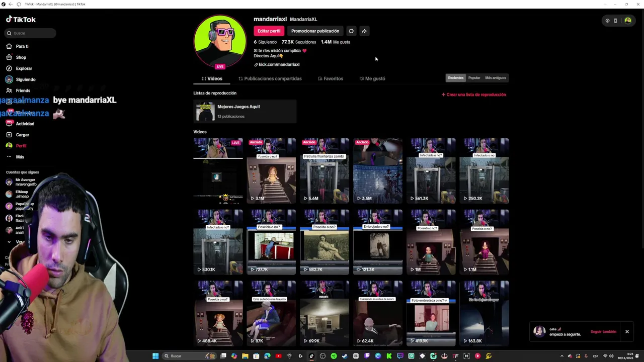Dismiss the new follower notification

(x=627, y=332)
